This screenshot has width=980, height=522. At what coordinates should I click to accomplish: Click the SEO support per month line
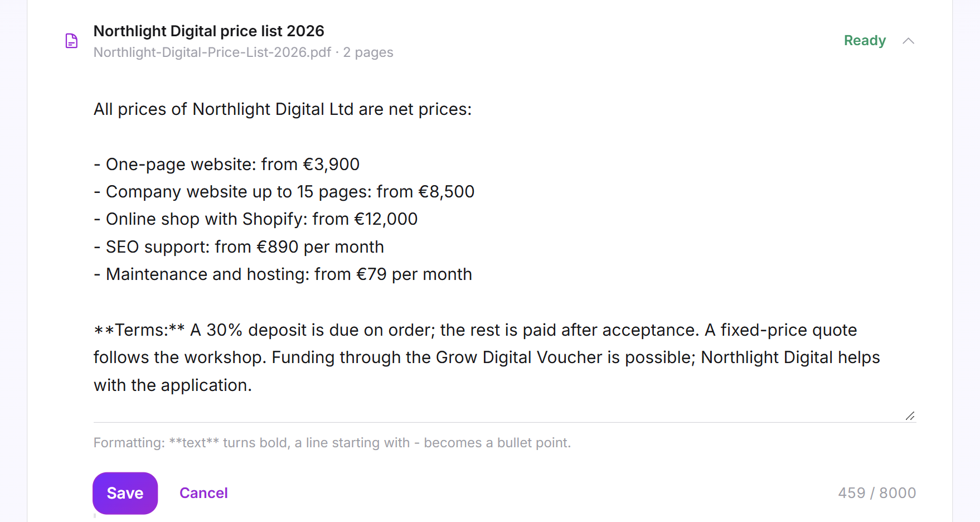click(239, 247)
